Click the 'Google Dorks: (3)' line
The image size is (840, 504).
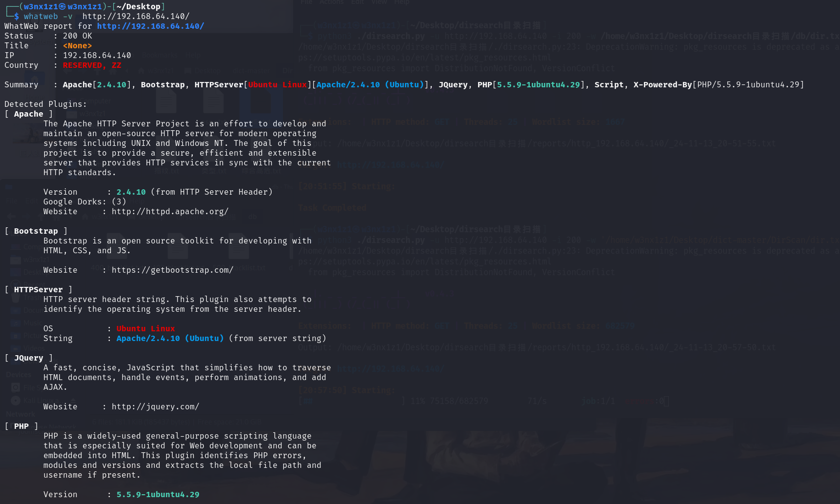(x=84, y=202)
